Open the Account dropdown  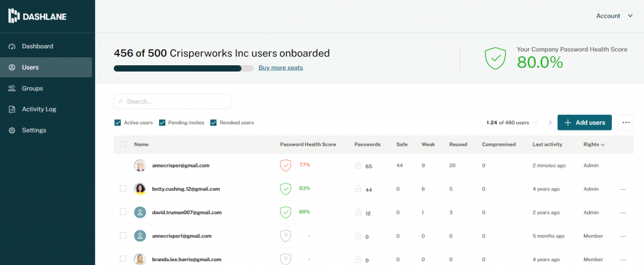614,16
